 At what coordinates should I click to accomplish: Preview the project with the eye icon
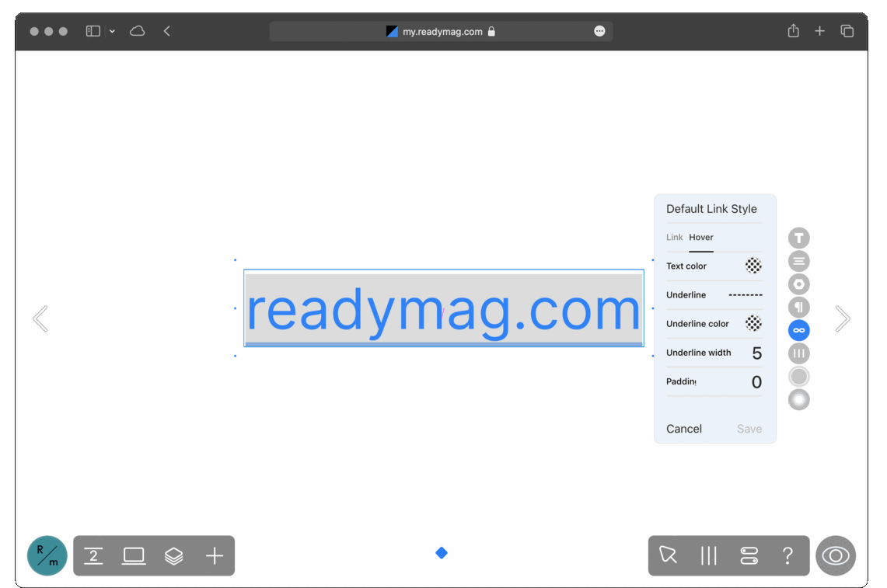836,555
